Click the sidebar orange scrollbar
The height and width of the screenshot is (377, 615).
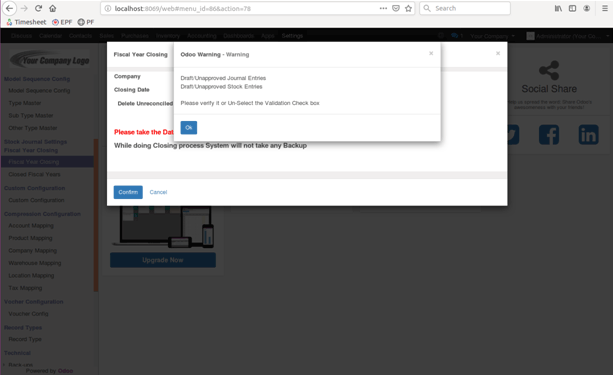click(96, 216)
